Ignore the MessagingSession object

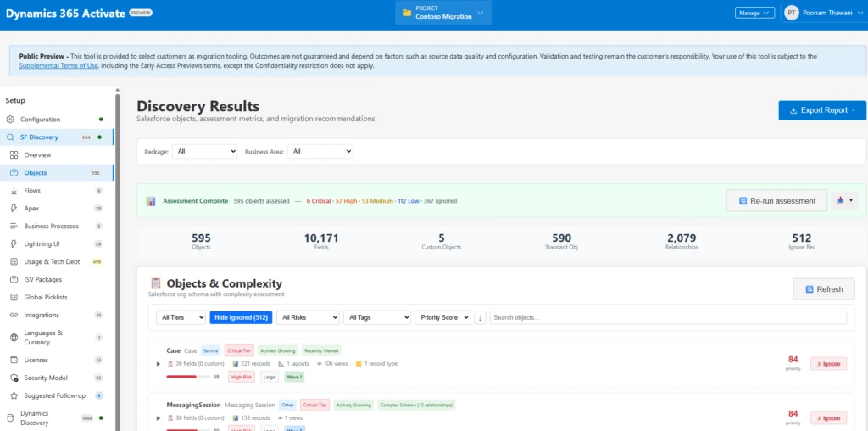pos(829,418)
